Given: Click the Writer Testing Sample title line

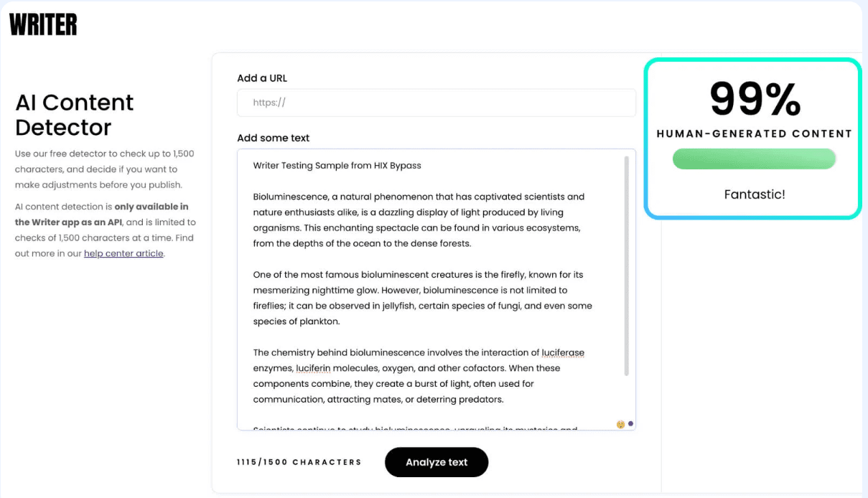Looking at the screenshot, I should click(x=337, y=166).
